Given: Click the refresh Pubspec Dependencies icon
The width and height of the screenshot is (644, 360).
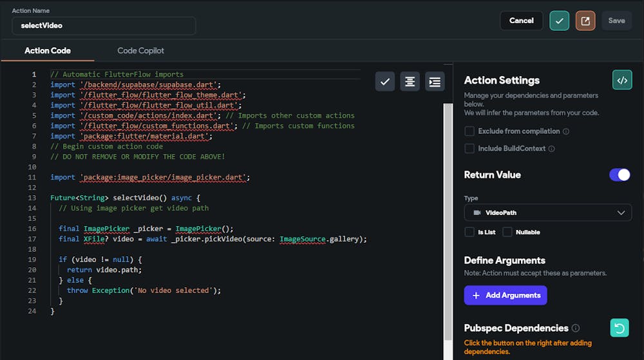Looking at the screenshot, I should [x=619, y=328].
